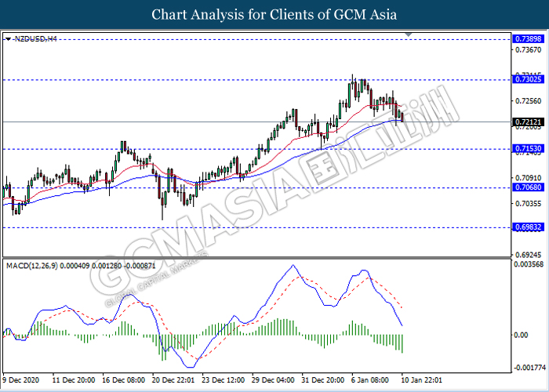Click the 31 Dec 20:00 date label
The width and height of the screenshot is (549, 392).
(x=323, y=380)
